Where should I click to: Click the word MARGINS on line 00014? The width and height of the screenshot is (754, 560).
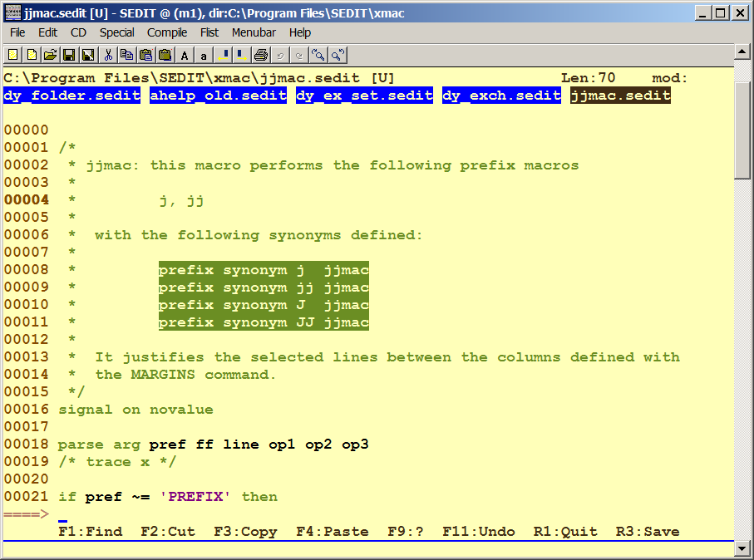(x=163, y=375)
